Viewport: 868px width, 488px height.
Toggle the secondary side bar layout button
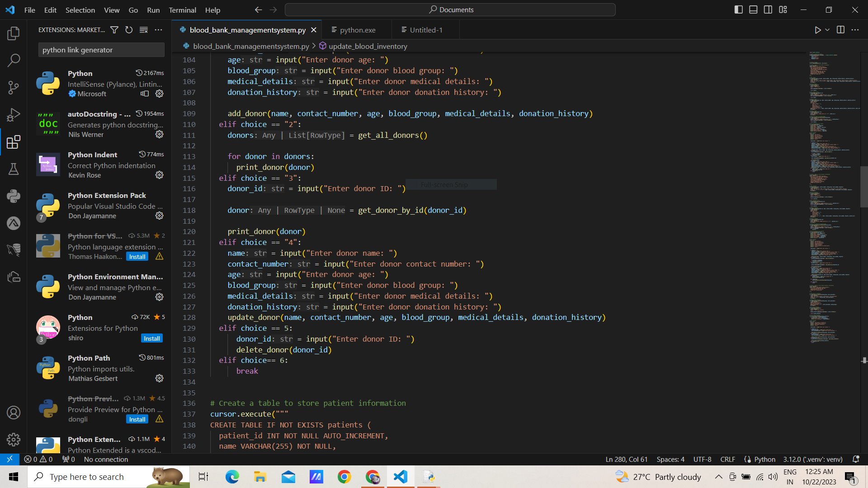click(768, 9)
